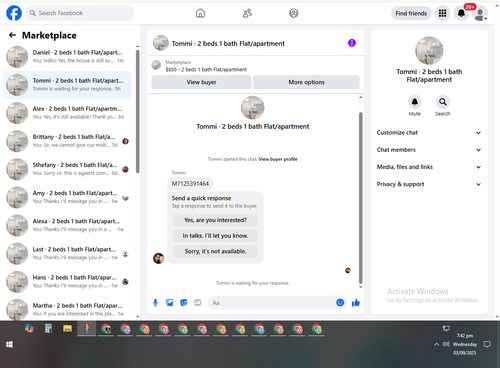Image resolution: width=500 pixels, height=368 pixels.
Task: Open the Windows Start button
Action: tap(9, 344)
